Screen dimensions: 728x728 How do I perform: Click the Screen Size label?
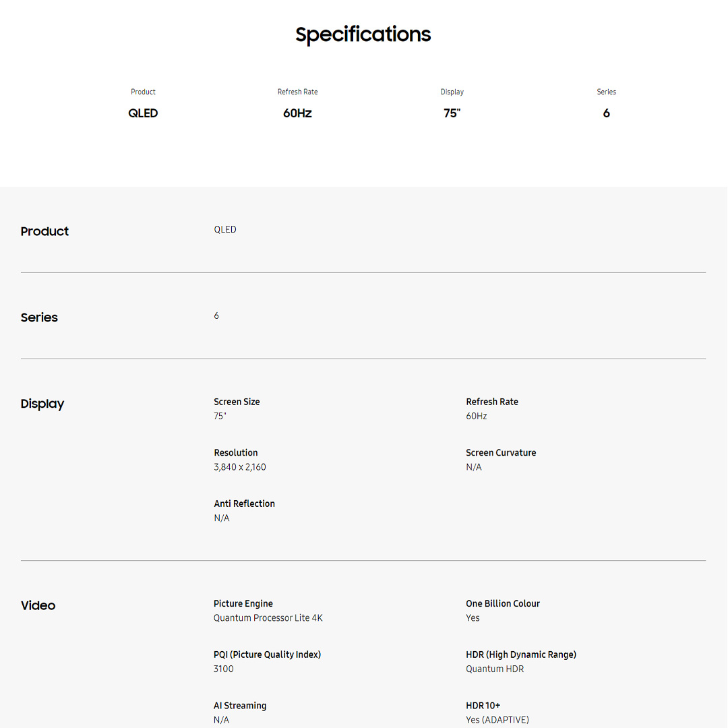[237, 402]
